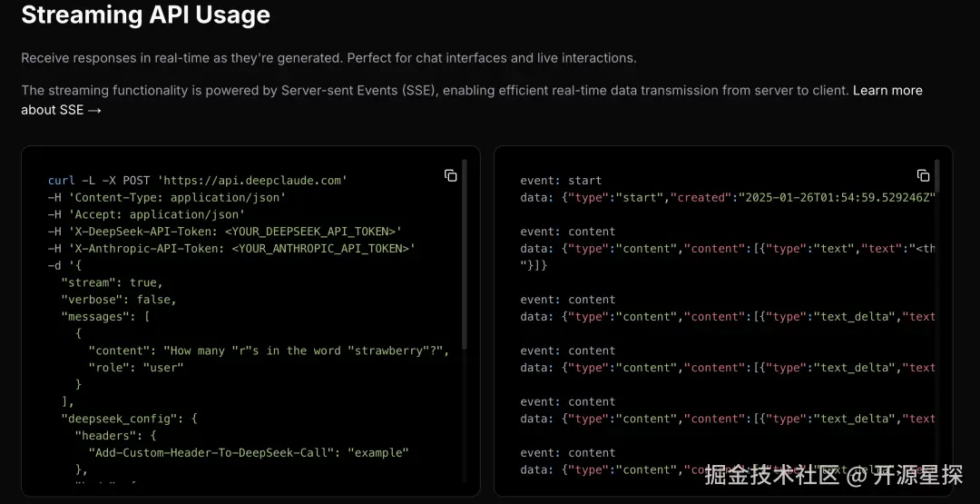Click the Receive responses in real-time description
The width and height of the screenshot is (980, 504).
pos(328,58)
